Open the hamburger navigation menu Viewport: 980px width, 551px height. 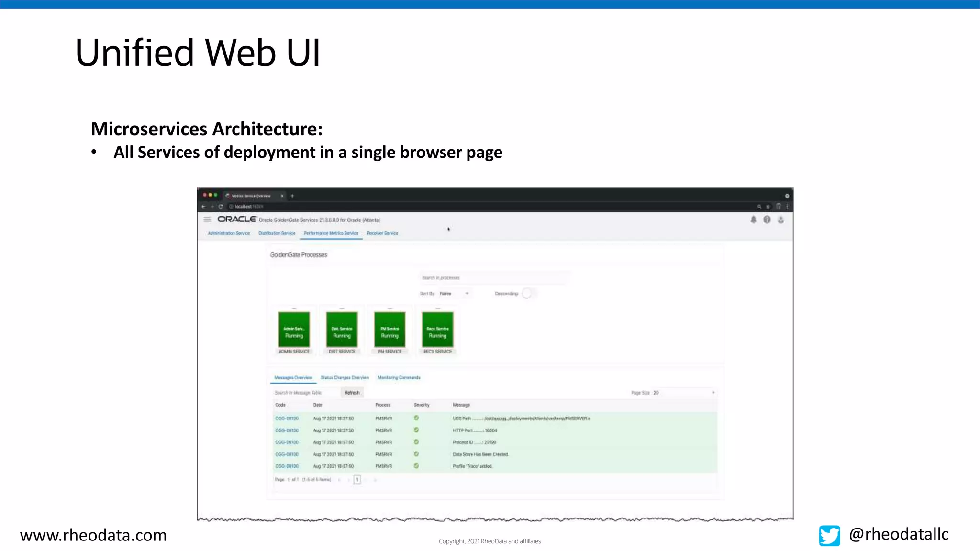point(207,219)
